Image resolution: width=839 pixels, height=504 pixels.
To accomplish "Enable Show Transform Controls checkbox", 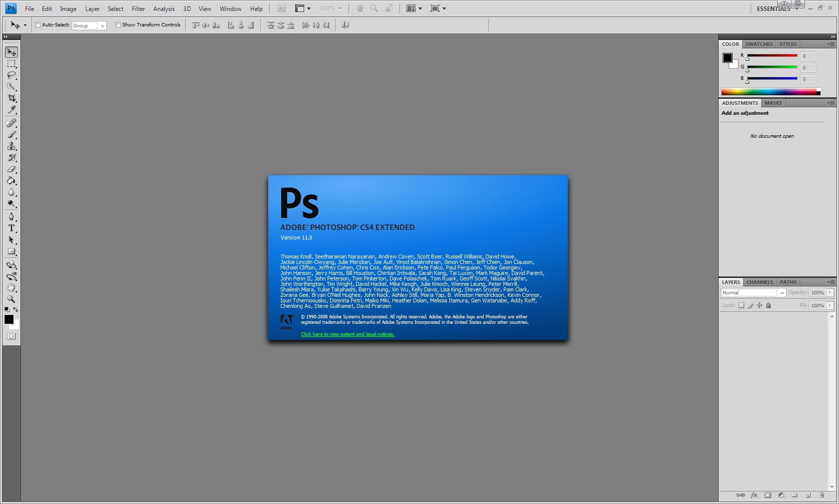I will 118,24.
